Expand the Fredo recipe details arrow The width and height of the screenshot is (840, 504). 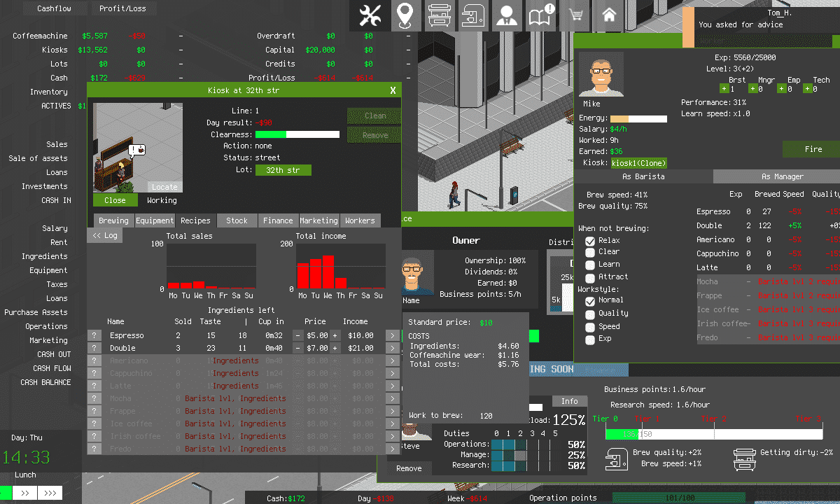tap(393, 449)
